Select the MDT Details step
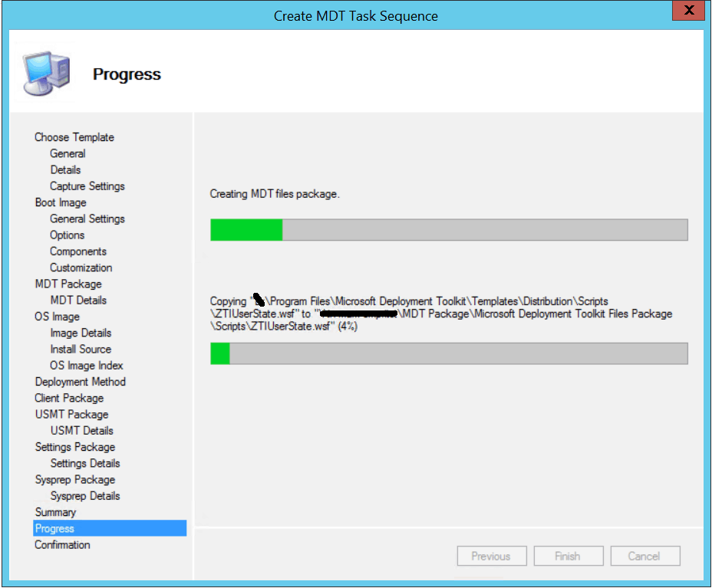712x588 pixels. [x=78, y=301]
